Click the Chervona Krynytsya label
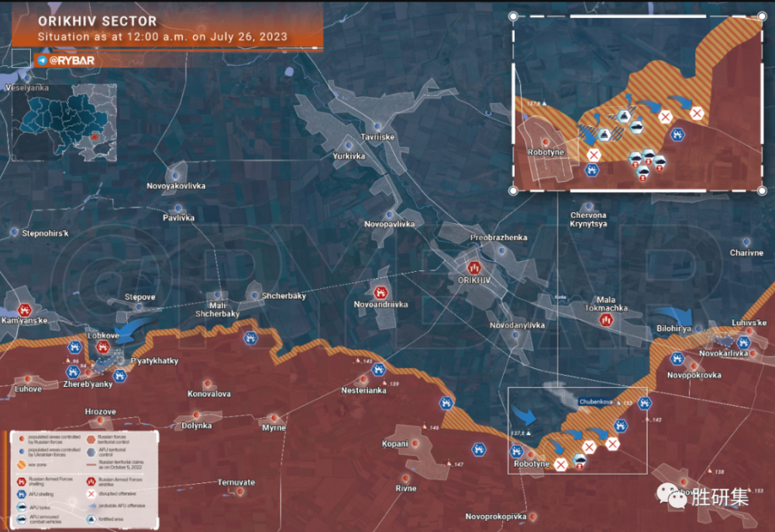 click(588, 219)
